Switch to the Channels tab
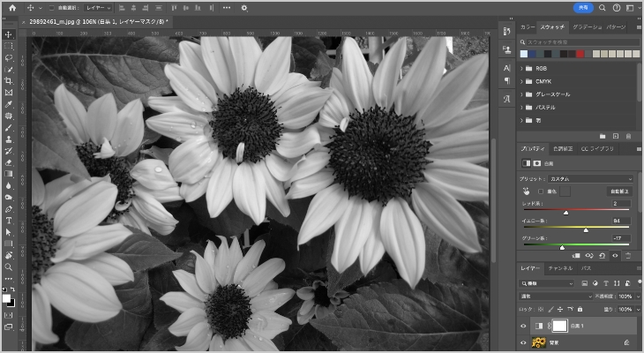Image resolution: width=644 pixels, height=353 pixels. click(560, 268)
